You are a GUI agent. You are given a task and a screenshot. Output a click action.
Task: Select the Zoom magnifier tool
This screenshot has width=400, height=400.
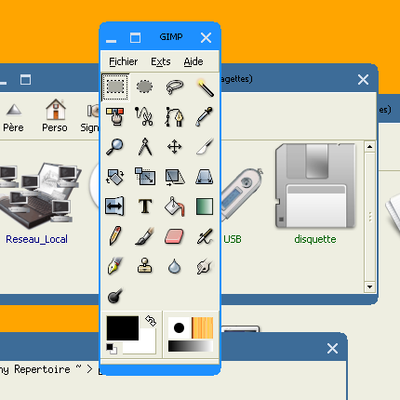(x=115, y=147)
